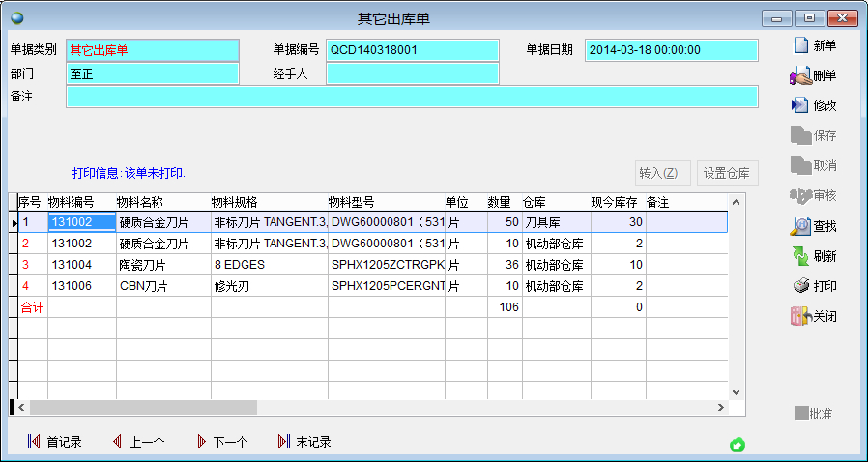The image size is (868, 462).
Task: Select row 3 陶瓷刀片 in table
Action: click(x=155, y=264)
